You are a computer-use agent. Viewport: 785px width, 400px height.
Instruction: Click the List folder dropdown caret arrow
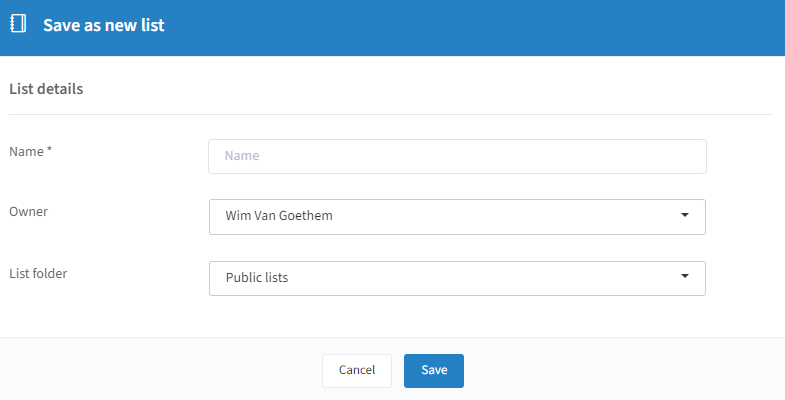click(685, 276)
